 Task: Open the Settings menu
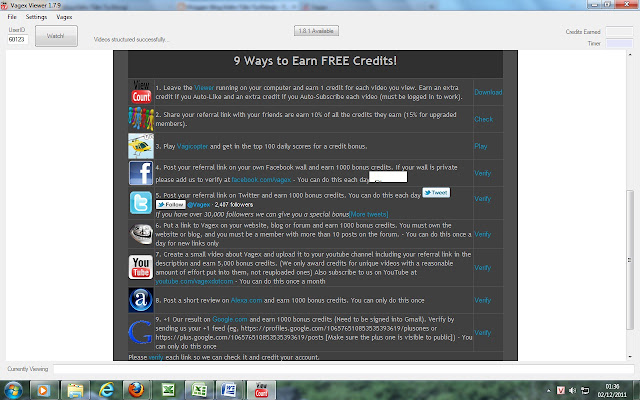click(x=36, y=17)
